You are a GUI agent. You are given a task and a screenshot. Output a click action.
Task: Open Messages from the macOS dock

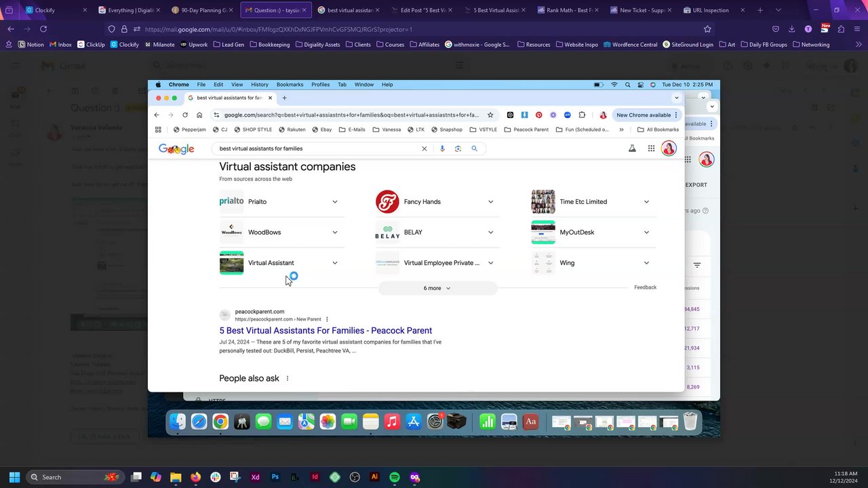point(263,422)
